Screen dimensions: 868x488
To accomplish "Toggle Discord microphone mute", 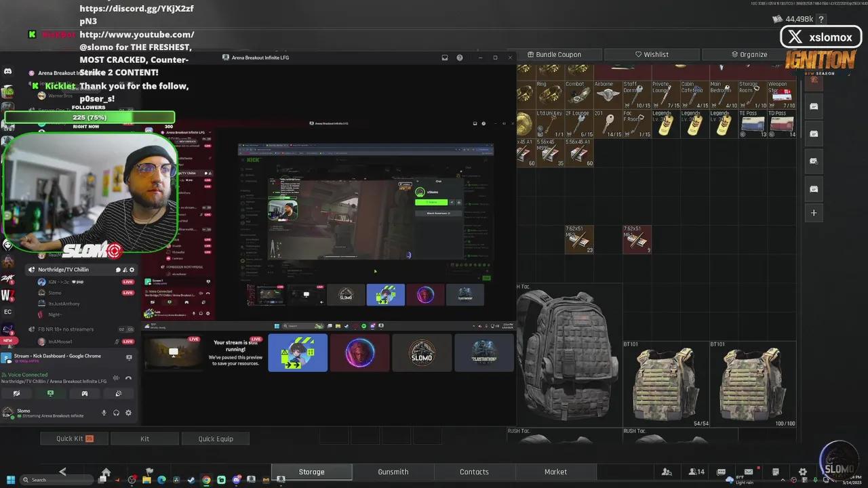I will point(104,412).
